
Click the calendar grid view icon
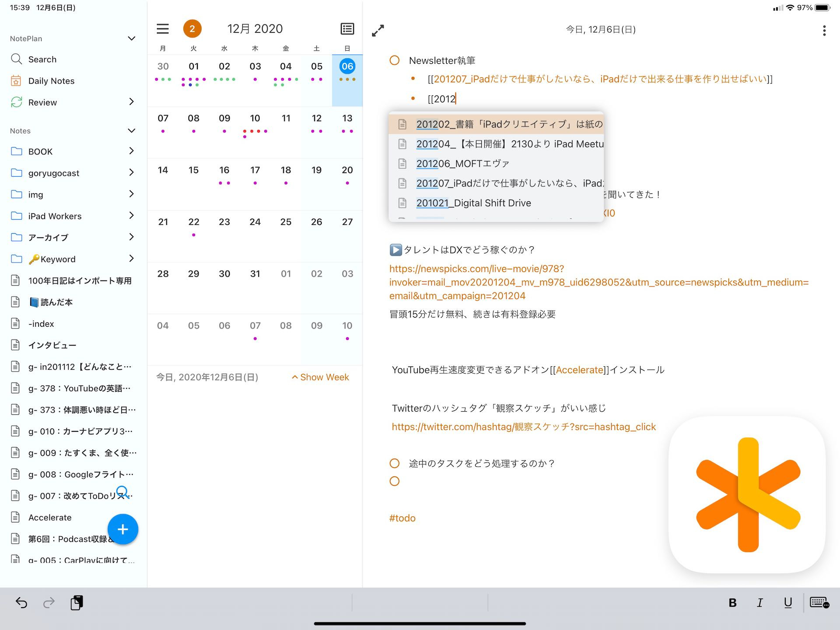coord(346,29)
